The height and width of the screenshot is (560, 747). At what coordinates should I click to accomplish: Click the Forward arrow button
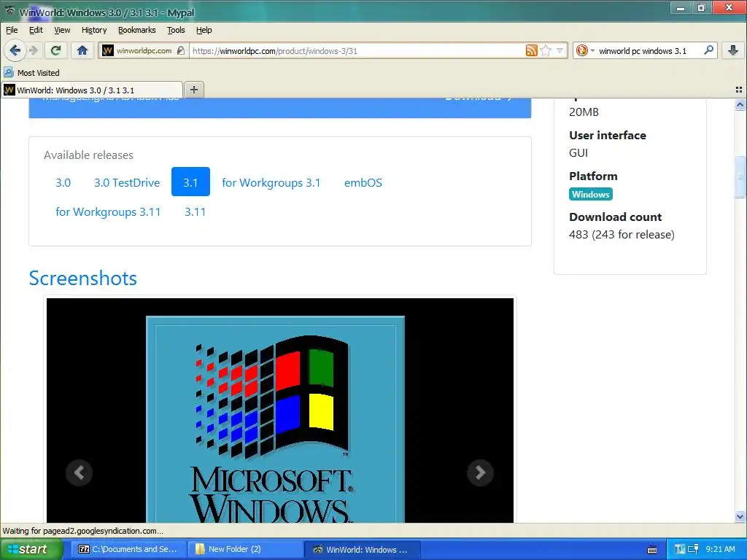pyautogui.click(x=34, y=50)
